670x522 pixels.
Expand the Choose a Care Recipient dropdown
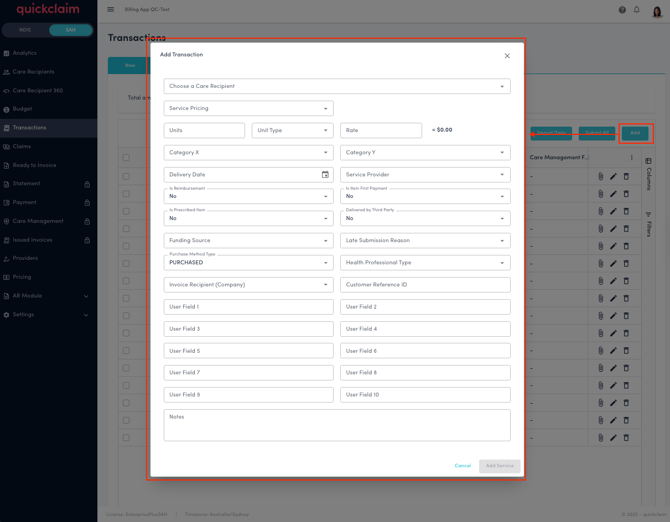337,87
